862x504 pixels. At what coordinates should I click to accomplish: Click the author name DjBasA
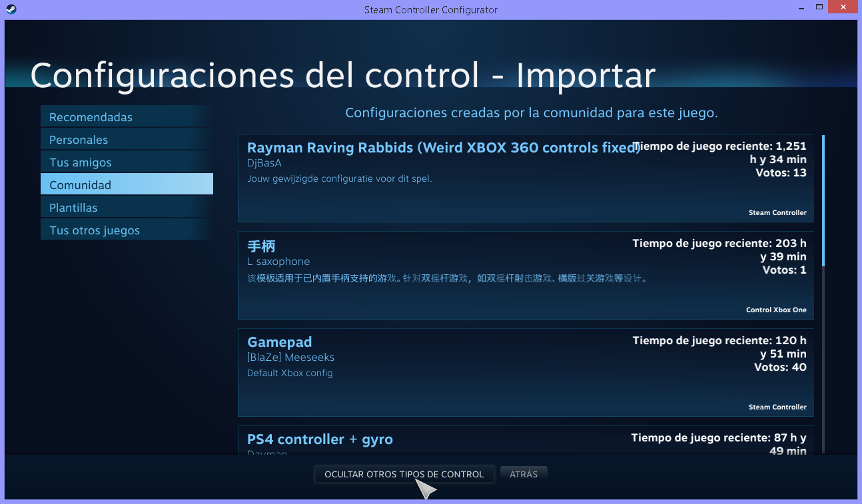pos(264,163)
